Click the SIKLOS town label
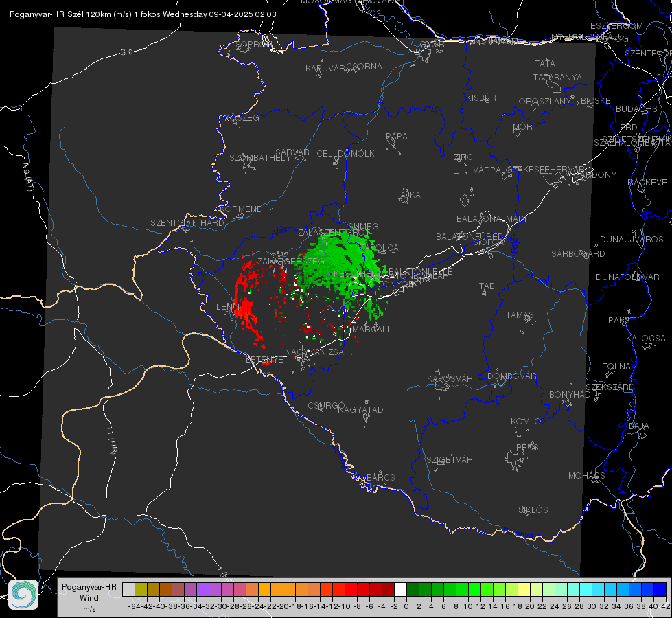 click(x=533, y=510)
